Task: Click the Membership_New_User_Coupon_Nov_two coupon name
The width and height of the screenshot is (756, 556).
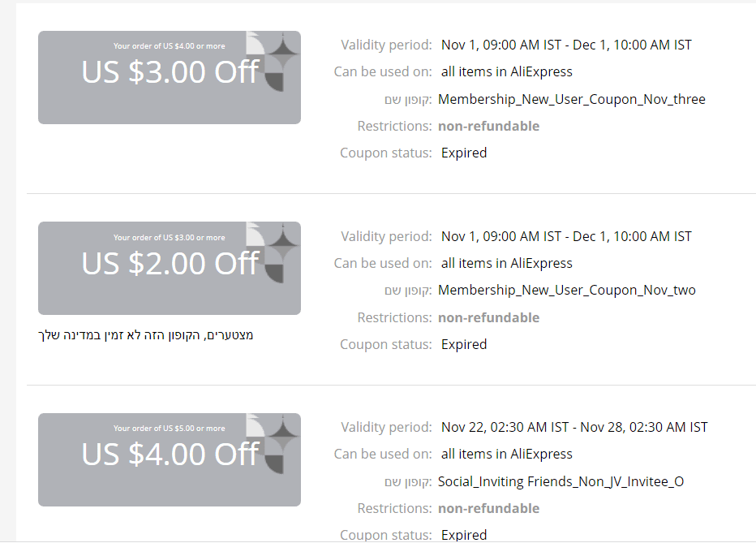Action: (x=566, y=290)
